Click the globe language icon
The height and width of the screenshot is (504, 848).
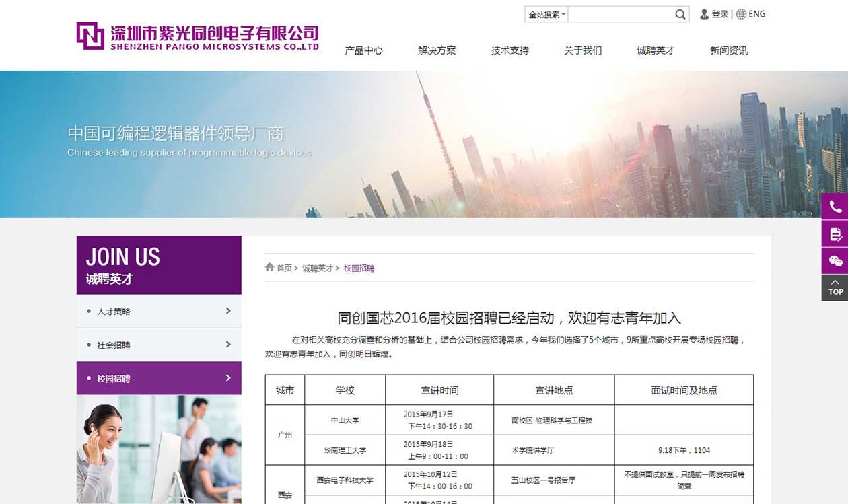point(741,14)
